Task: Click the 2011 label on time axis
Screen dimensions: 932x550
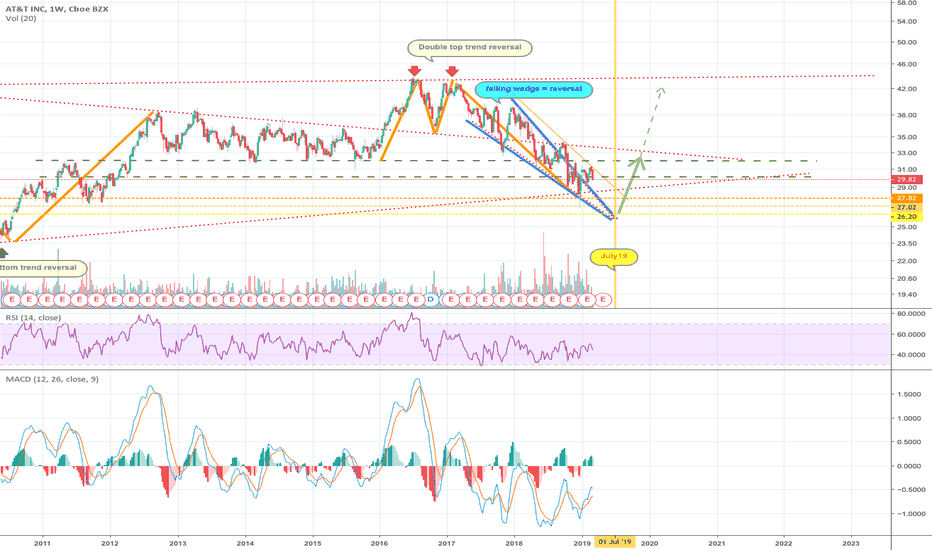Action: pos(42,543)
